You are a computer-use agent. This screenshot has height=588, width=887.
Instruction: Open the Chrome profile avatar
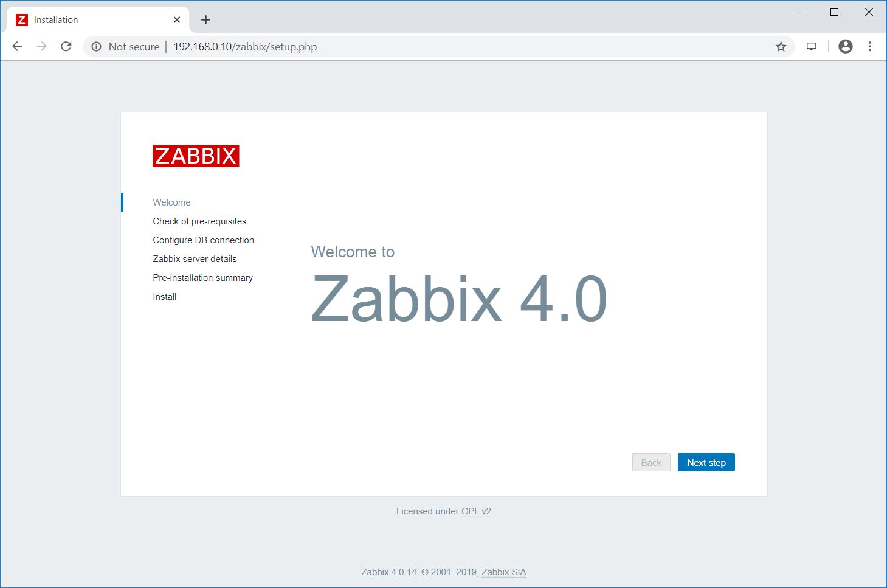[846, 46]
